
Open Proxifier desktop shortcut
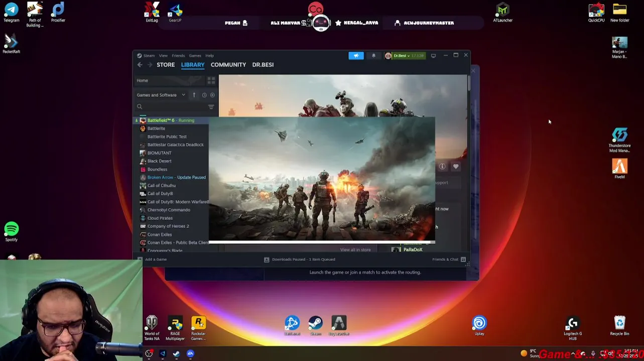click(58, 13)
